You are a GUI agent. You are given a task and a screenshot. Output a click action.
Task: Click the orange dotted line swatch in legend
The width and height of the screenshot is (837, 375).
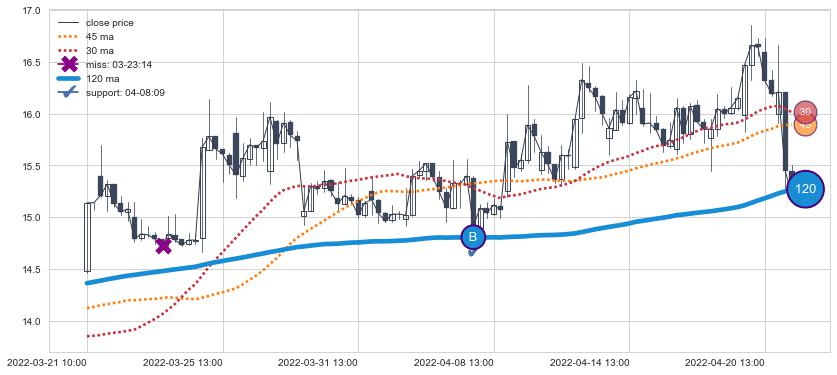[68, 37]
